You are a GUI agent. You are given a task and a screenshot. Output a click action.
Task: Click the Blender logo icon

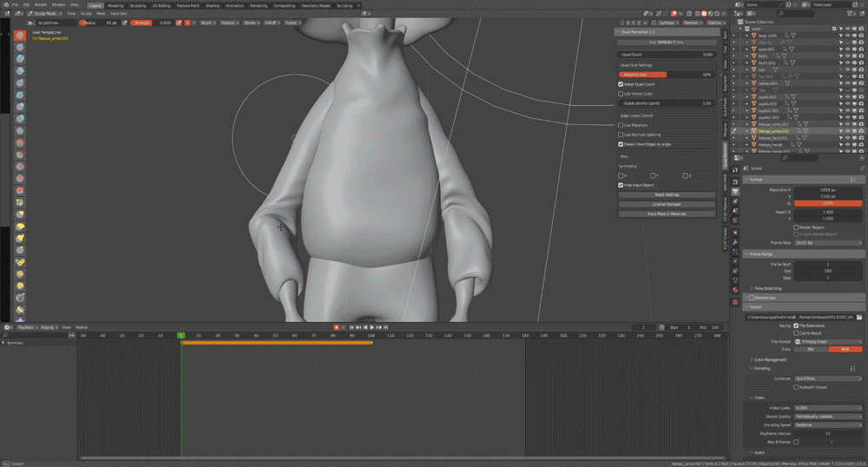(5, 4)
